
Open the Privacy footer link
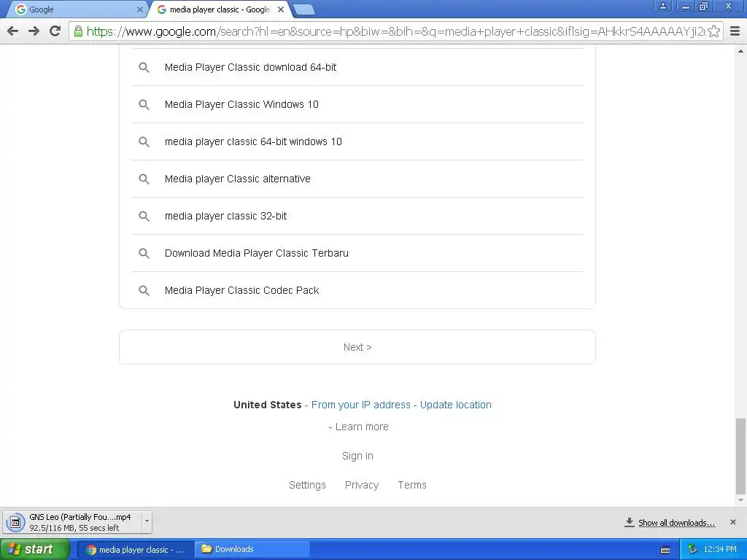point(362,485)
